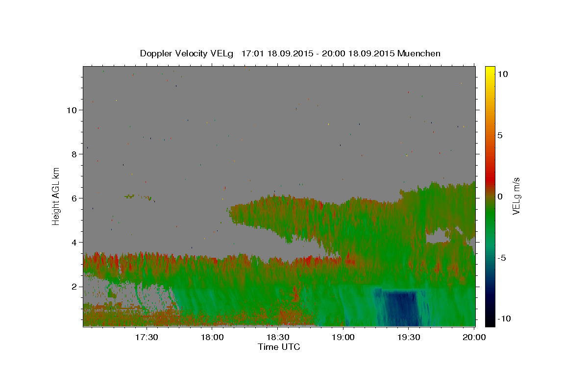Select the "Muenchen" station name in title

pos(419,53)
